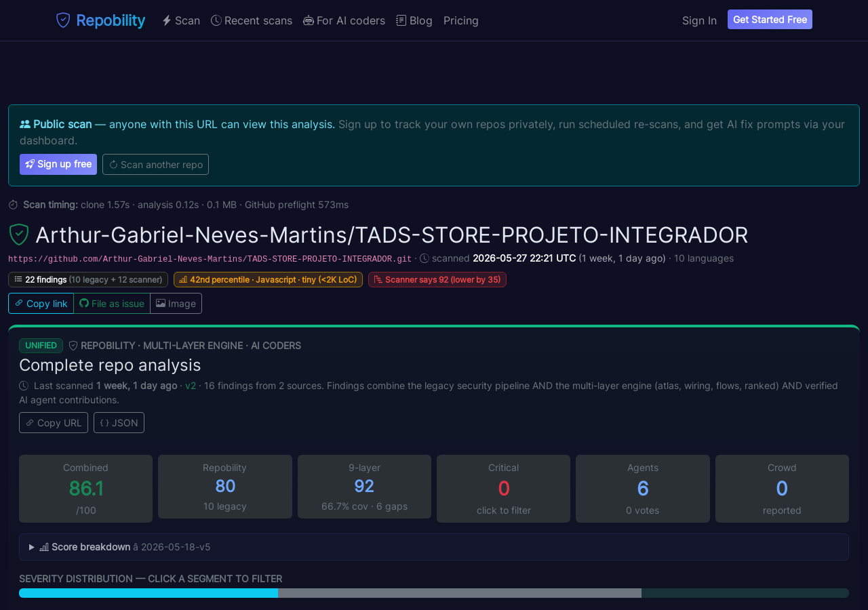
Task: Open the Pricing page
Action: point(461,20)
